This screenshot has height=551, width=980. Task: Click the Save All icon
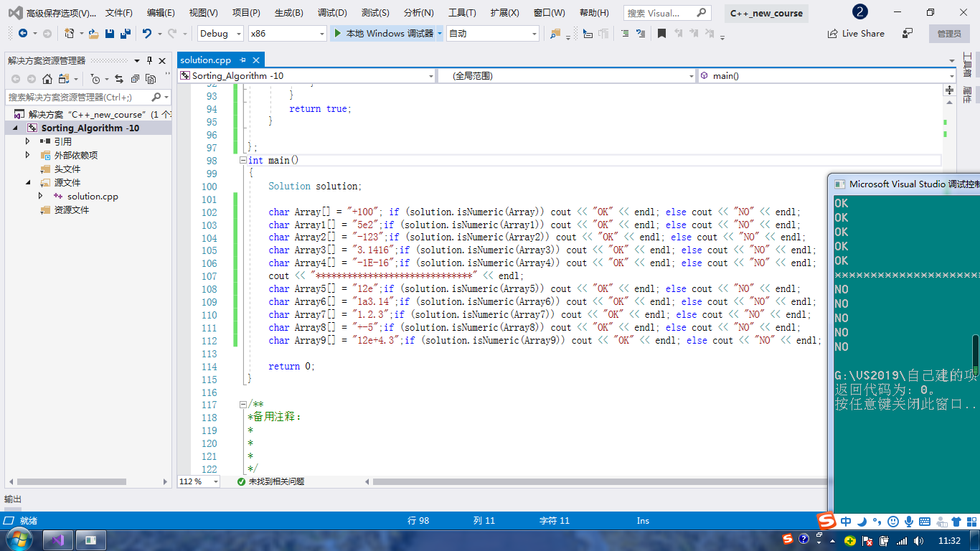[x=126, y=33]
